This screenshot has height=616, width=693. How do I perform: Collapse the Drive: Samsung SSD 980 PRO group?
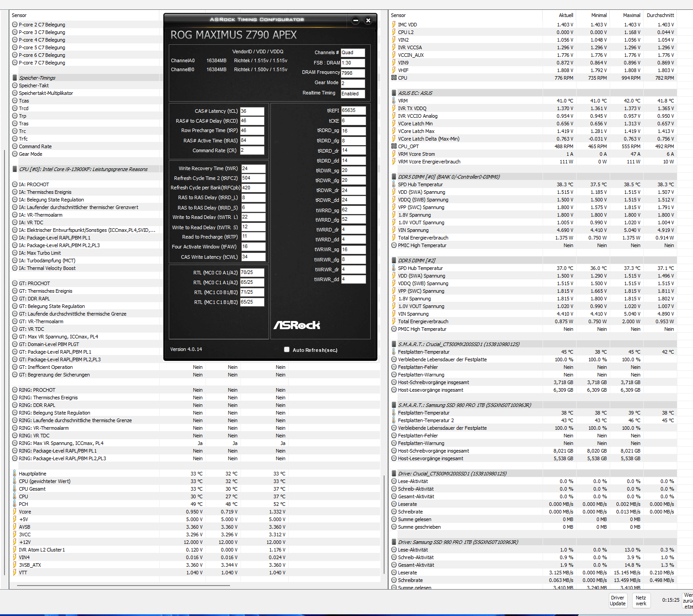pos(394,542)
